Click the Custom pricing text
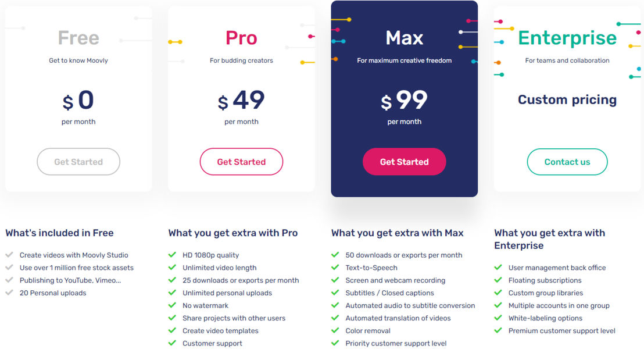644x360 pixels. point(567,99)
